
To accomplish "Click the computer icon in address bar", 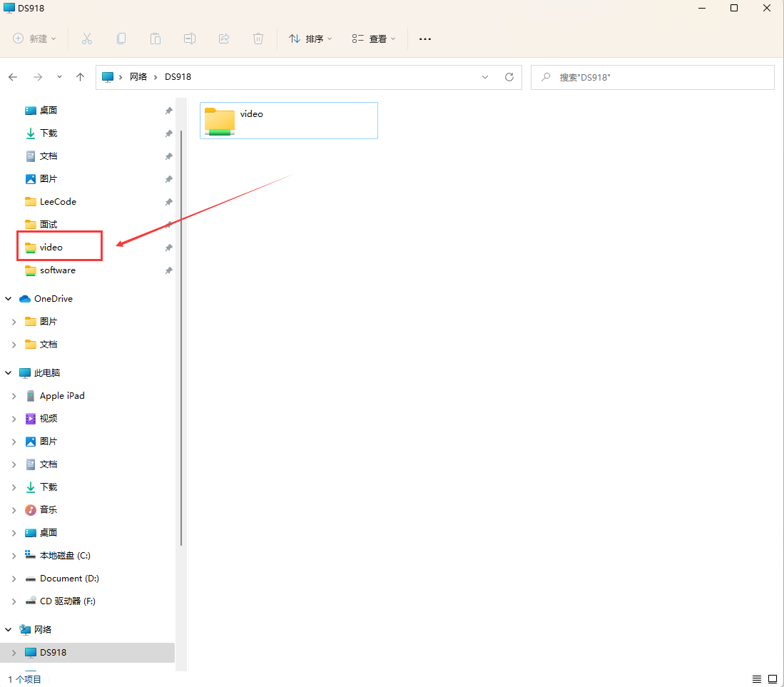I will tap(108, 77).
